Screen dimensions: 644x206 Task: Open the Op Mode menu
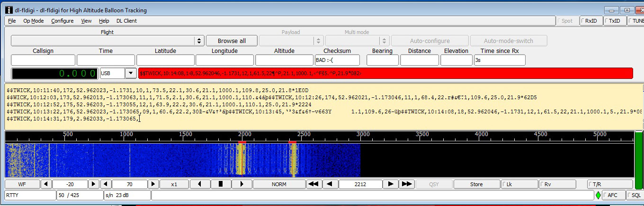click(33, 21)
